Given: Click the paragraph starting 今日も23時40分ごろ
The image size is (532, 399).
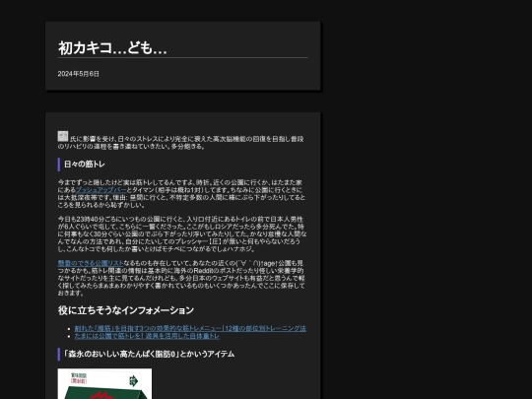Looking at the screenshot, I should pos(182,234).
